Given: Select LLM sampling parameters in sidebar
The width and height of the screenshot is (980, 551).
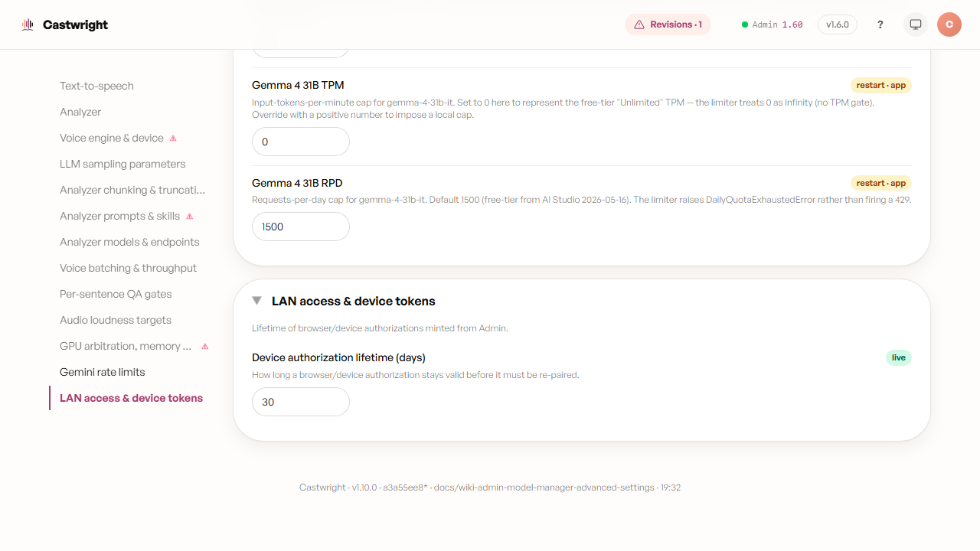Looking at the screenshot, I should tap(122, 164).
